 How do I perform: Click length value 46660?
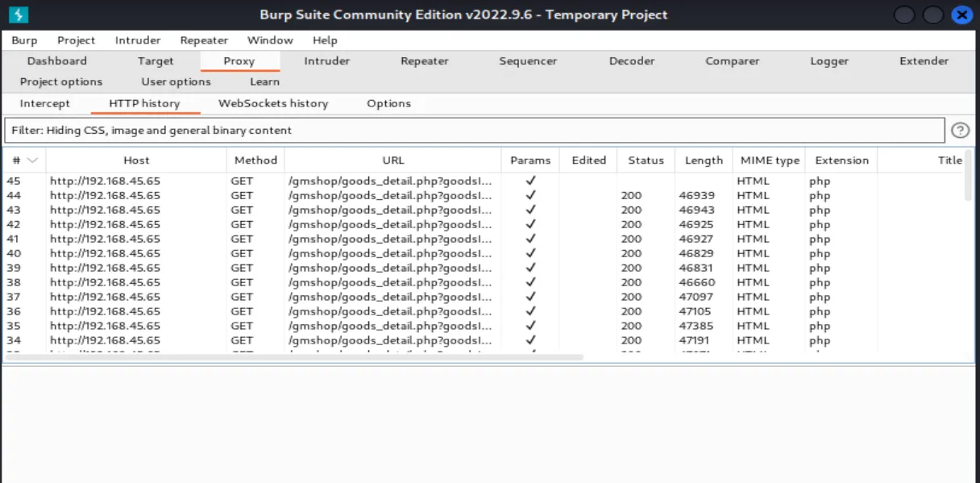[x=696, y=282]
